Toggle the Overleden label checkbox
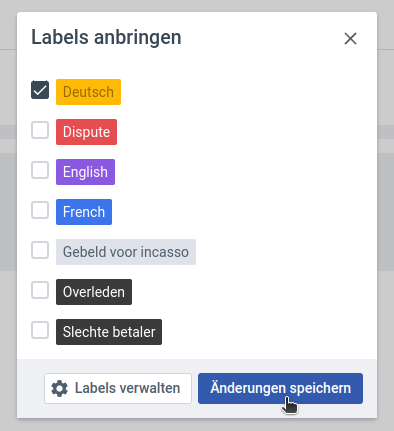Screen dimensions: 394x431 [x=40, y=290]
